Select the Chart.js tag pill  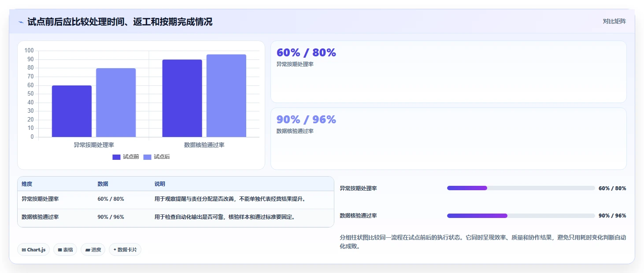click(x=34, y=250)
